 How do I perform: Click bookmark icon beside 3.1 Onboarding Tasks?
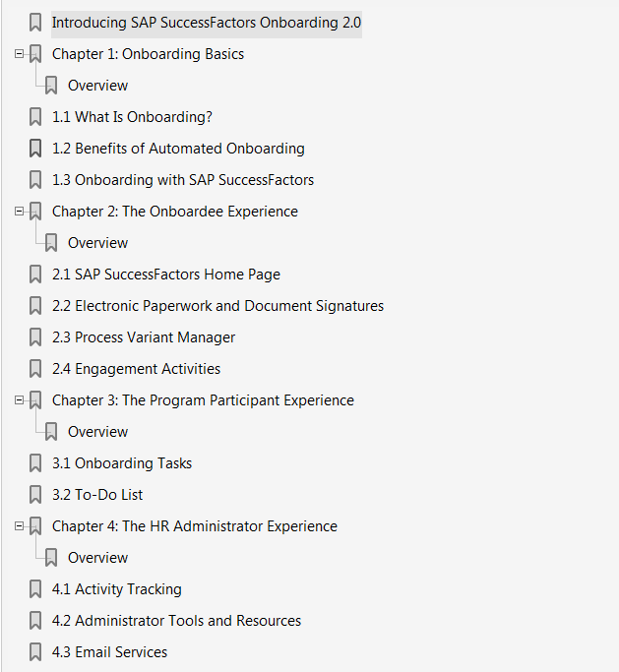point(35,463)
